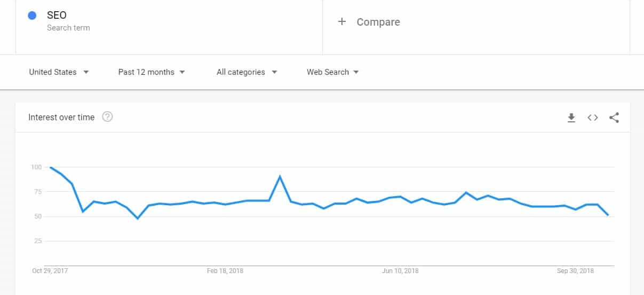Click the Interest over time heading
Viewport: 644px width, 295px height.
[61, 117]
